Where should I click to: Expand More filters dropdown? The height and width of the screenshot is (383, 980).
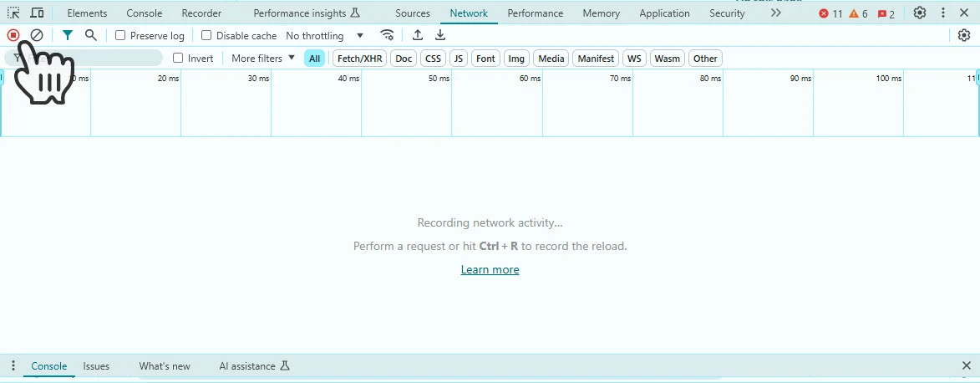pos(262,59)
